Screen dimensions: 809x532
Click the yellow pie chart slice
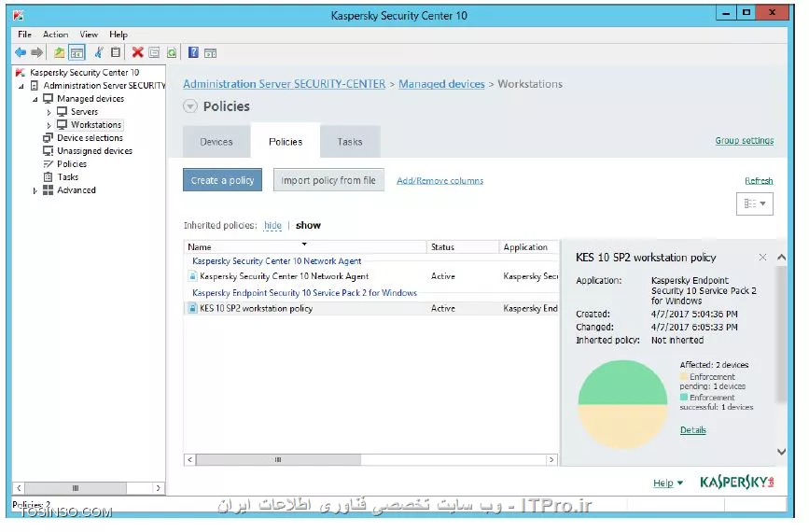[622, 427]
